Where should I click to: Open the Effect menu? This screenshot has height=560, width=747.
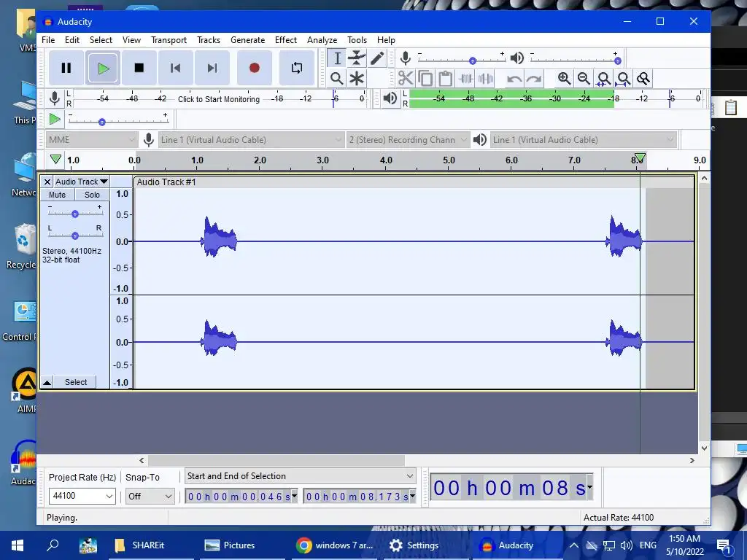tap(286, 40)
